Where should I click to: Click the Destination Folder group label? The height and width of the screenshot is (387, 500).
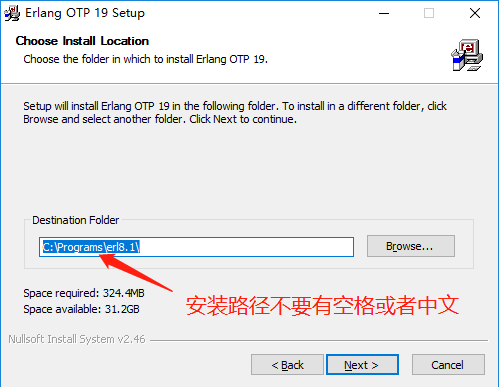pyautogui.click(x=75, y=220)
